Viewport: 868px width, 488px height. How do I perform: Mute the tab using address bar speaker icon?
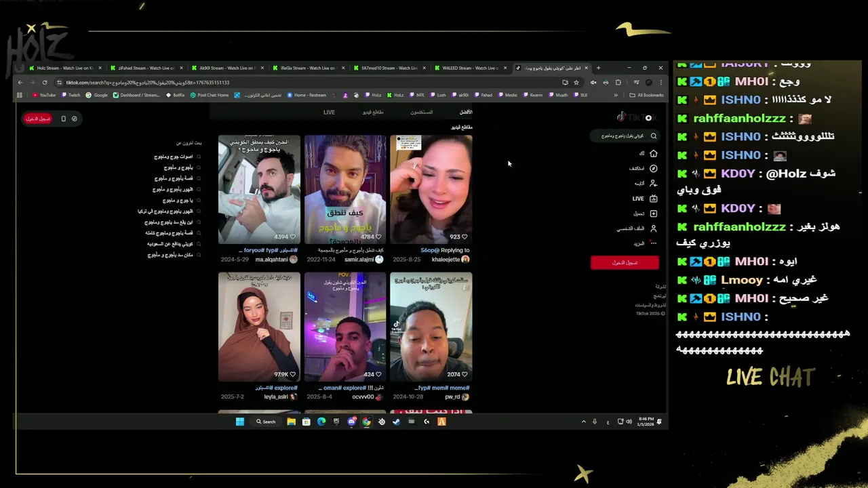pos(593,83)
